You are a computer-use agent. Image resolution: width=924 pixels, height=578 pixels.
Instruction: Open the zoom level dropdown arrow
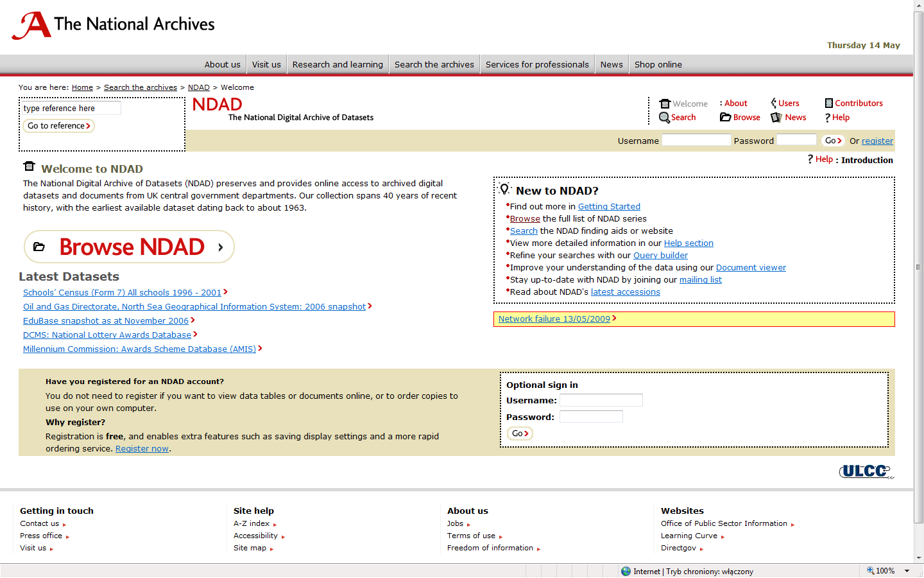(x=907, y=571)
